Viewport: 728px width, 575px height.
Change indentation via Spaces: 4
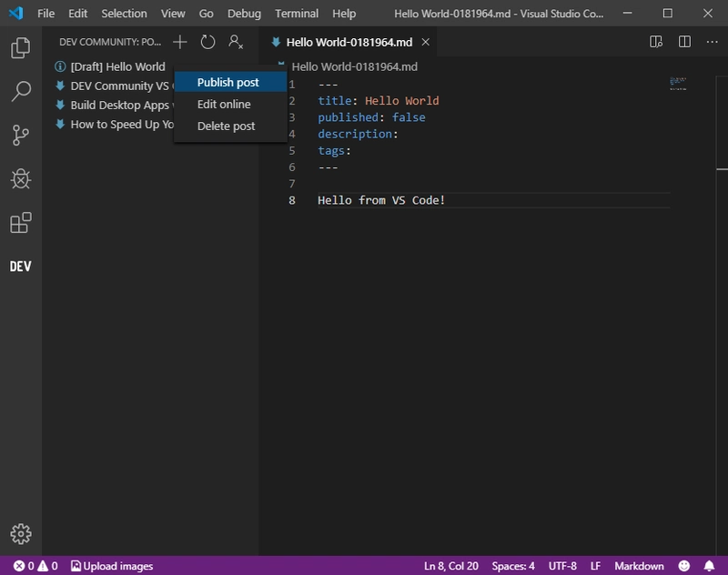[513, 566]
